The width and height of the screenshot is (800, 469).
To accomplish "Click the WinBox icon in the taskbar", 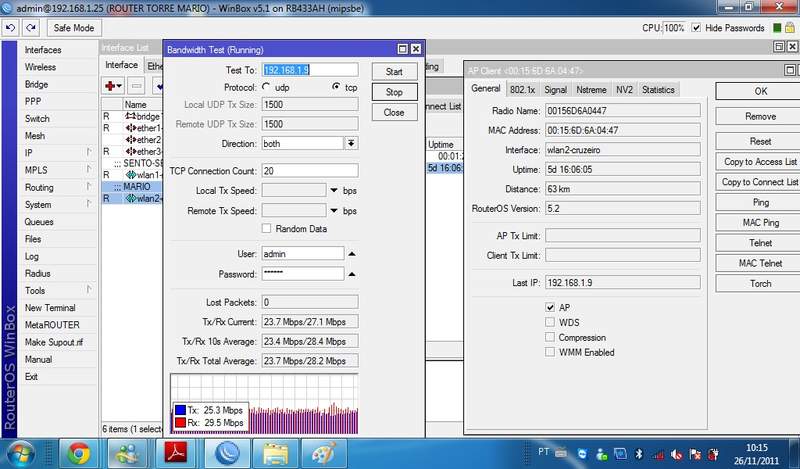I will [x=228, y=453].
